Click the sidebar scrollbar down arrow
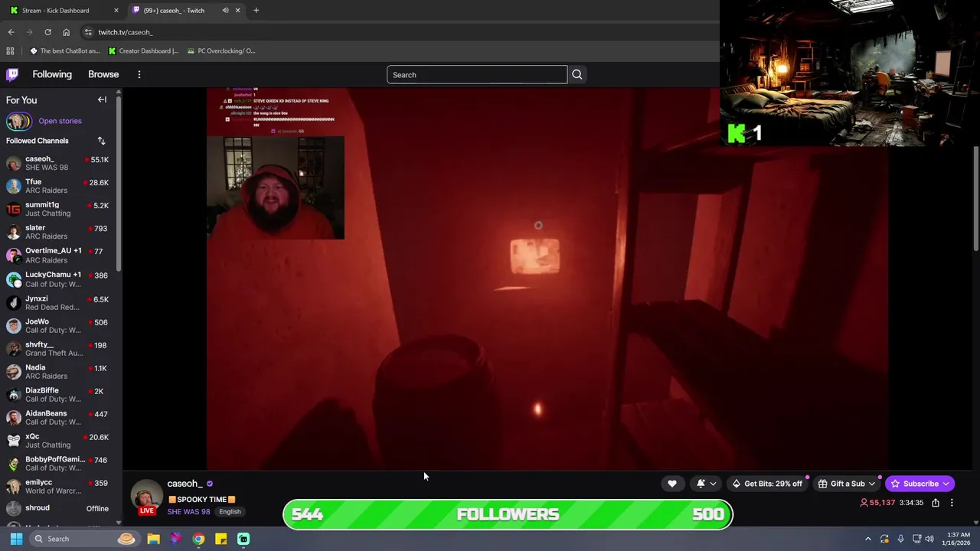 119,522
